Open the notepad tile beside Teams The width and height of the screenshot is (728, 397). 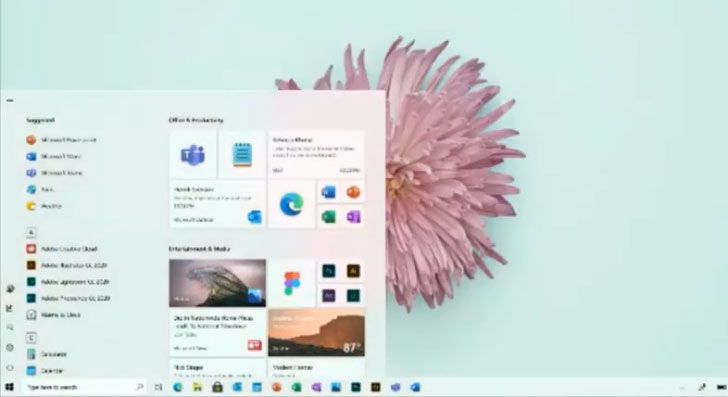click(x=242, y=155)
